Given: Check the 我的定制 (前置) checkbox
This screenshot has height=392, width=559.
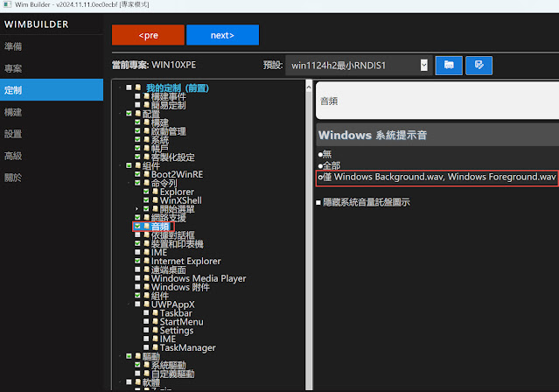Looking at the screenshot, I should pyautogui.click(x=129, y=87).
